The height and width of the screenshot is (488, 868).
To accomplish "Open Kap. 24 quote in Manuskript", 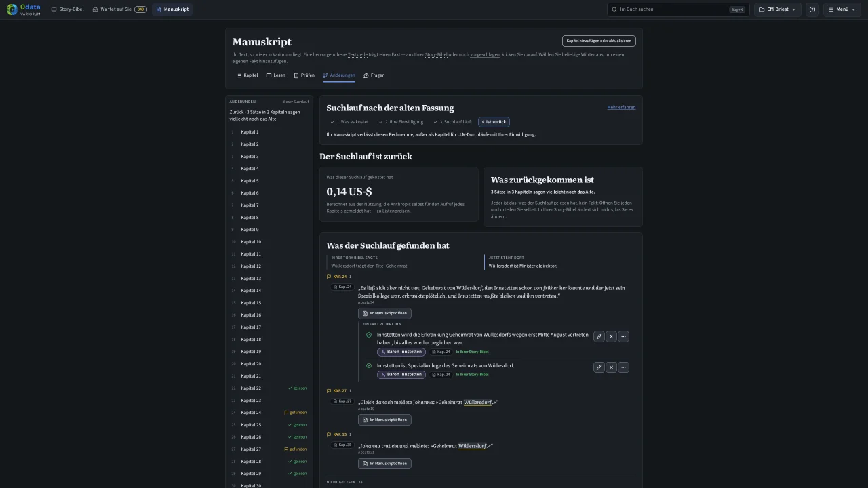I will click(384, 313).
